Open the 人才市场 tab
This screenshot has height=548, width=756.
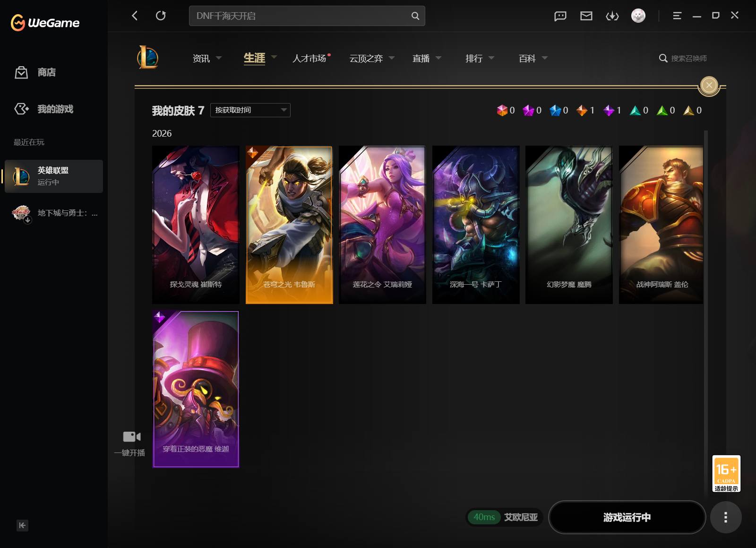[309, 58]
